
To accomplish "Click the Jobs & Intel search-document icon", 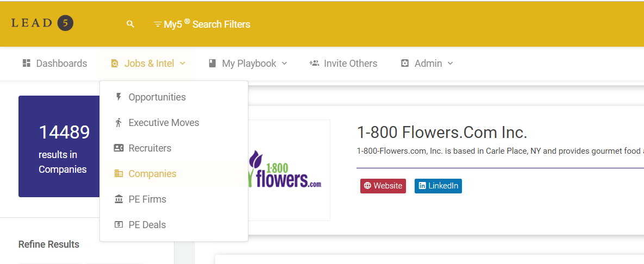I will point(115,64).
